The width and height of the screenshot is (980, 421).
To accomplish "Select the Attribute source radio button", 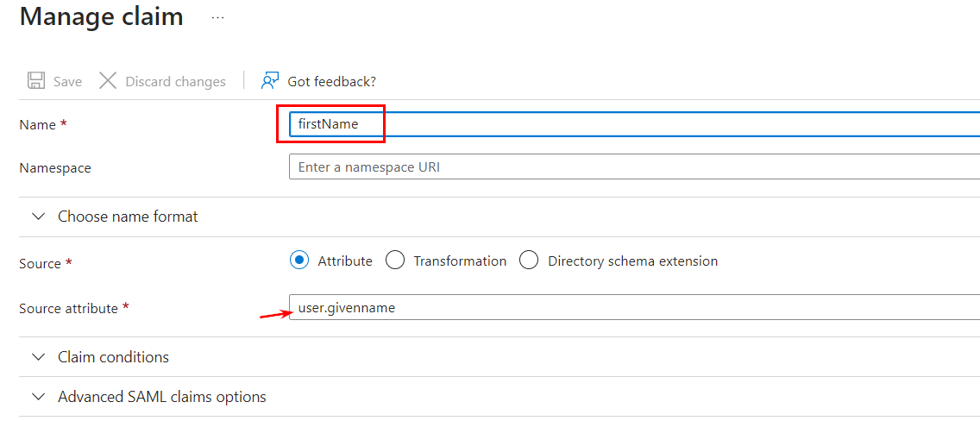I will pyautogui.click(x=299, y=261).
